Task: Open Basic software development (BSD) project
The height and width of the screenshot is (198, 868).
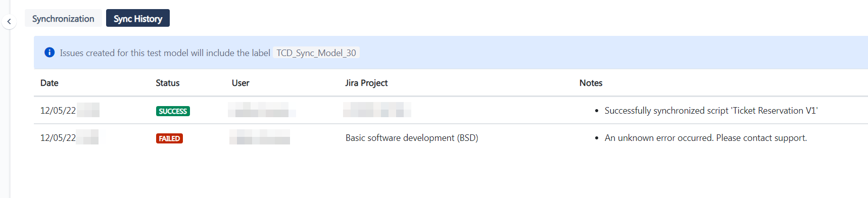Action: coord(412,138)
